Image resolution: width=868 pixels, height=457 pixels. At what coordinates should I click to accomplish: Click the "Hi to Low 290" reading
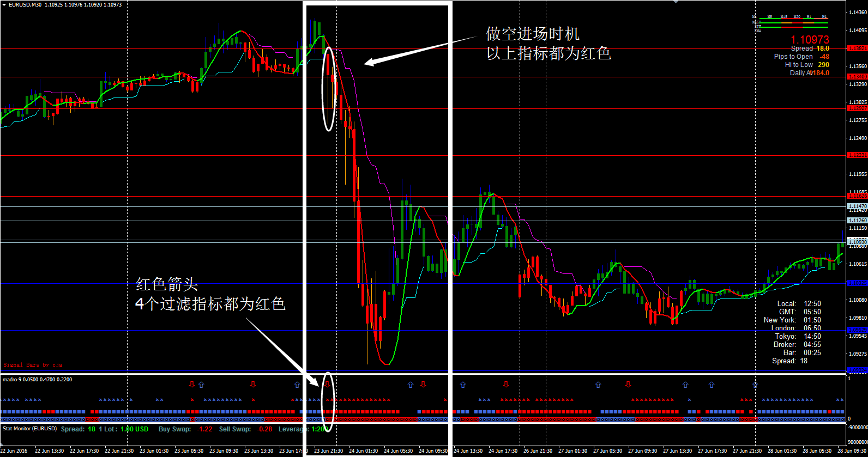pyautogui.click(x=807, y=65)
